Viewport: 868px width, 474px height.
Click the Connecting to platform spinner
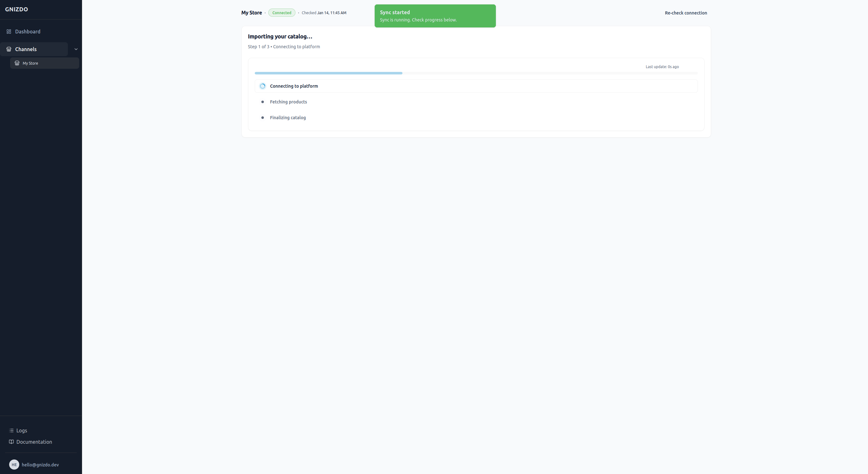tap(263, 86)
